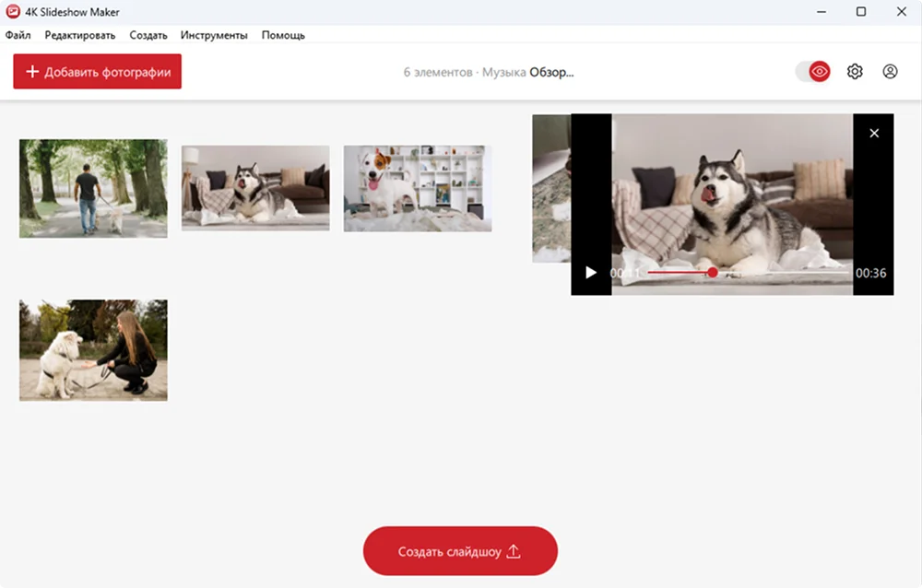This screenshot has height=588, width=922.
Task: Open the Помощь menu
Action: coord(282,35)
